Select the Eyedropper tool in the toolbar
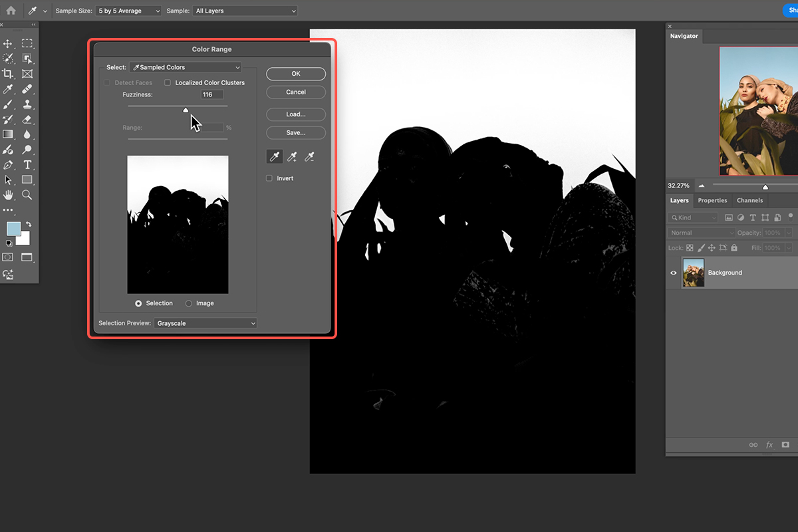The image size is (798, 532). coord(9,86)
